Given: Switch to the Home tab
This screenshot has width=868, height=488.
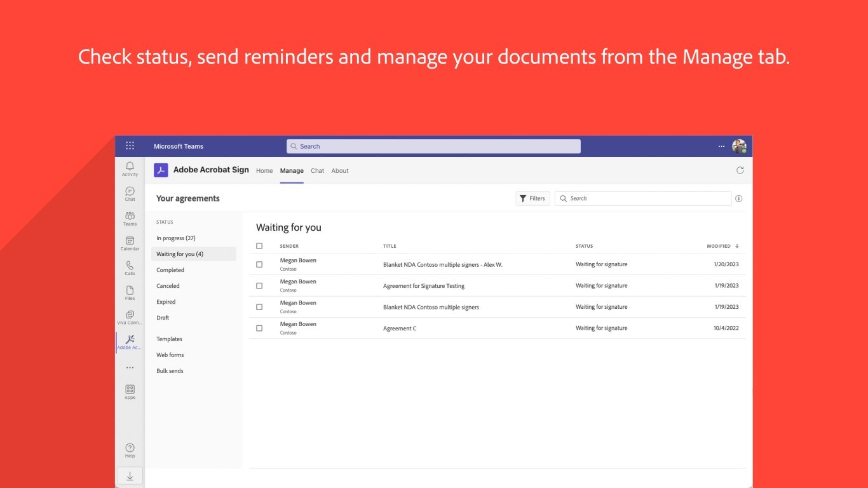Looking at the screenshot, I should pos(264,170).
